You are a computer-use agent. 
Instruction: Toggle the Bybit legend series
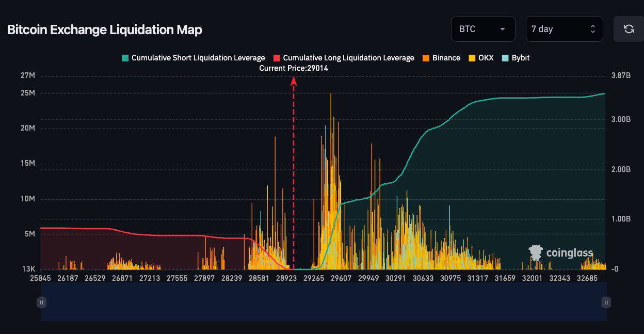pyautogui.click(x=516, y=58)
